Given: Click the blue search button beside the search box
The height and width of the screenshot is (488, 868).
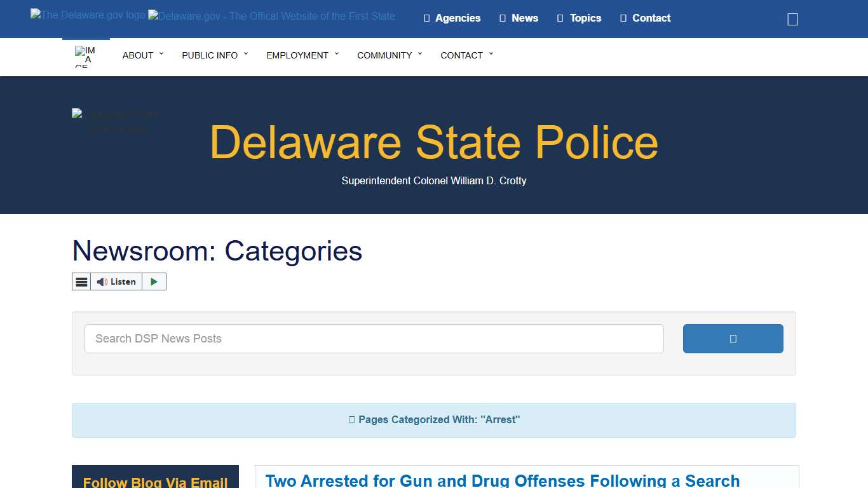Looking at the screenshot, I should point(733,339).
